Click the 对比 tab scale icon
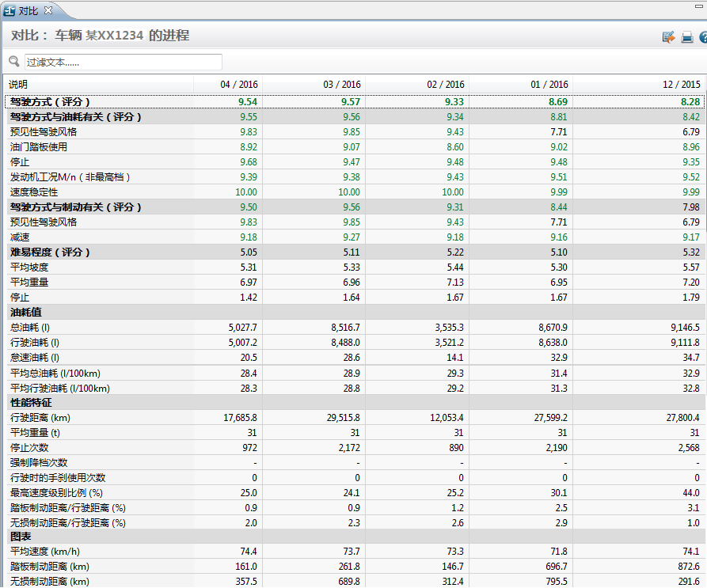The width and height of the screenshot is (707, 588). [x=10, y=10]
